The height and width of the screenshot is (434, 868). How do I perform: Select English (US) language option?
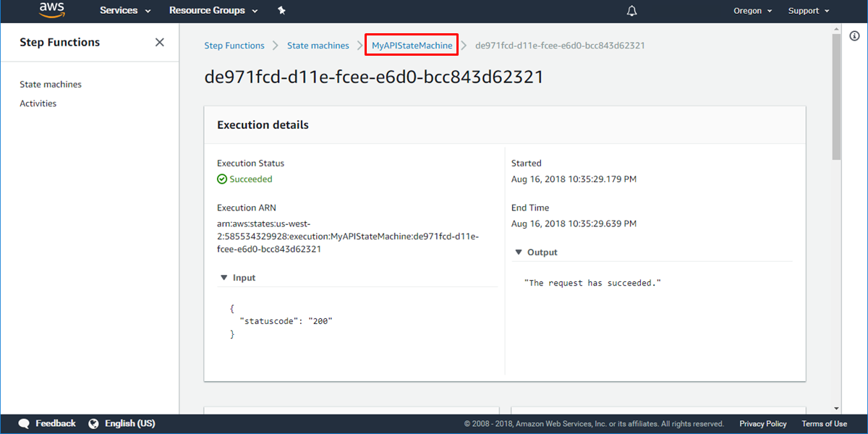[x=130, y=423]
